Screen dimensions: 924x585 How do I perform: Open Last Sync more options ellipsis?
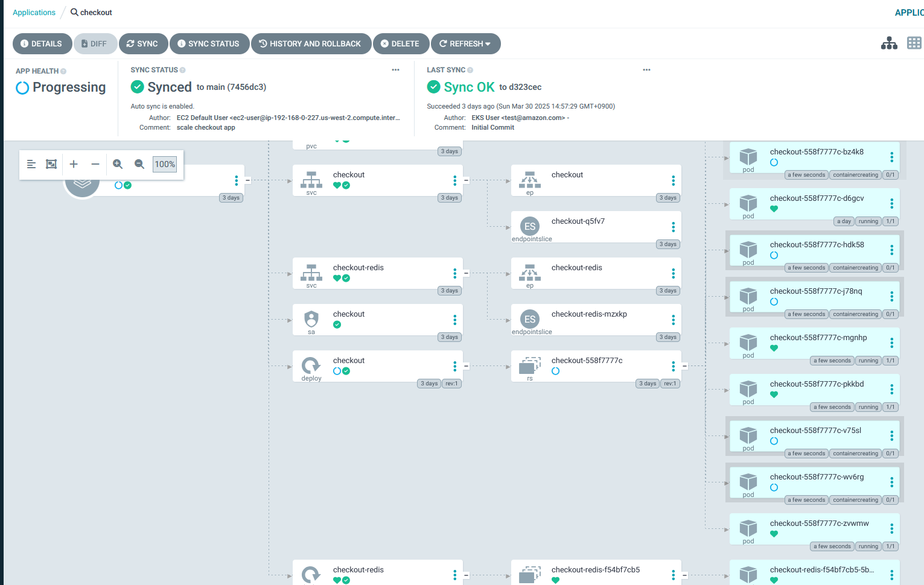pos(646,70)
